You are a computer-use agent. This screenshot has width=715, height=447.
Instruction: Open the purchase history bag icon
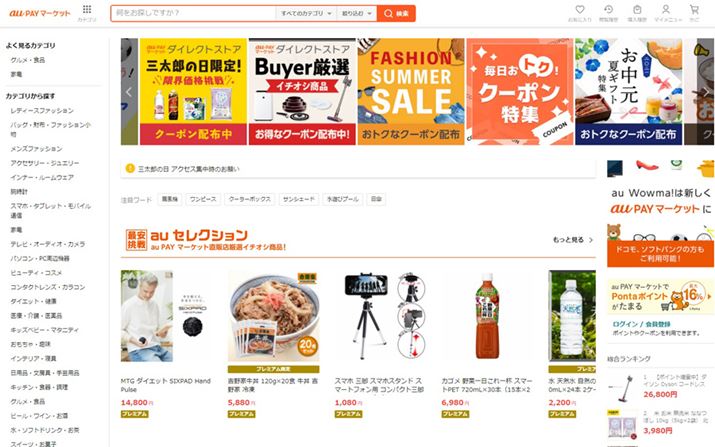pyautogui.click(x=637, y=10)
